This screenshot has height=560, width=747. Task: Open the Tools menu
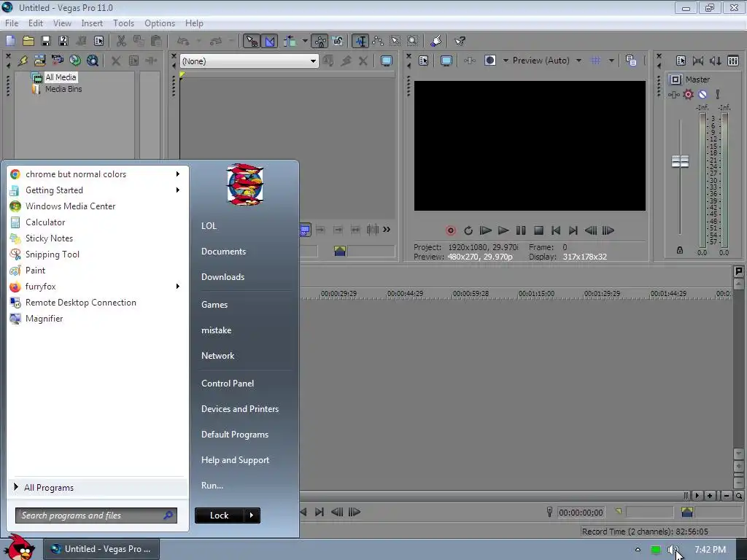pyautogui.click(x=123, y=23)
